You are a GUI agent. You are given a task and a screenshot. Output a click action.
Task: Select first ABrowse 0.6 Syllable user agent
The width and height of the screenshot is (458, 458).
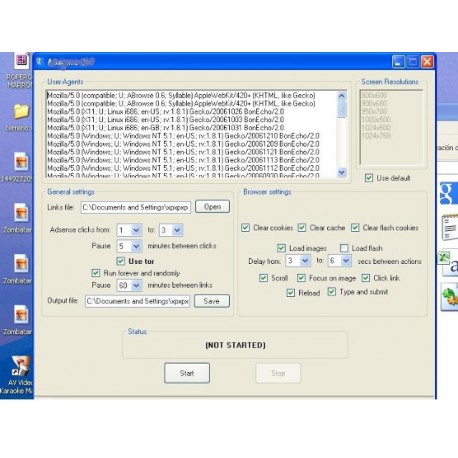181,95
